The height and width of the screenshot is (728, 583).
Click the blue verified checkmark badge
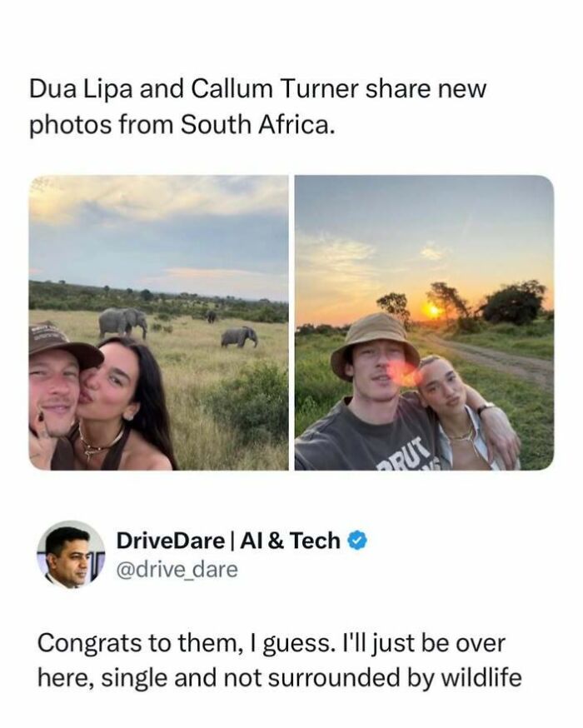(357, 541)
